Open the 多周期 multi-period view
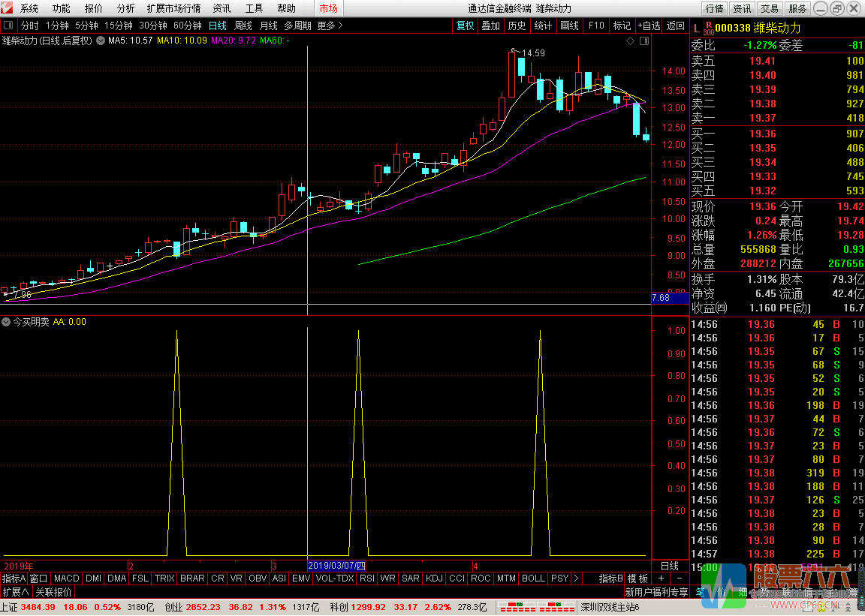This screenshot has width=865, height=616. click(298, 26)
